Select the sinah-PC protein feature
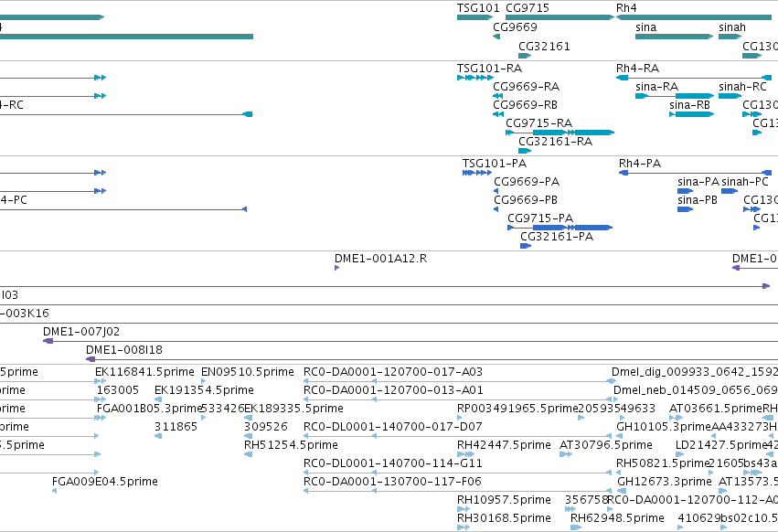Viewport: 778px width, 532px height. tap(730, 191)
